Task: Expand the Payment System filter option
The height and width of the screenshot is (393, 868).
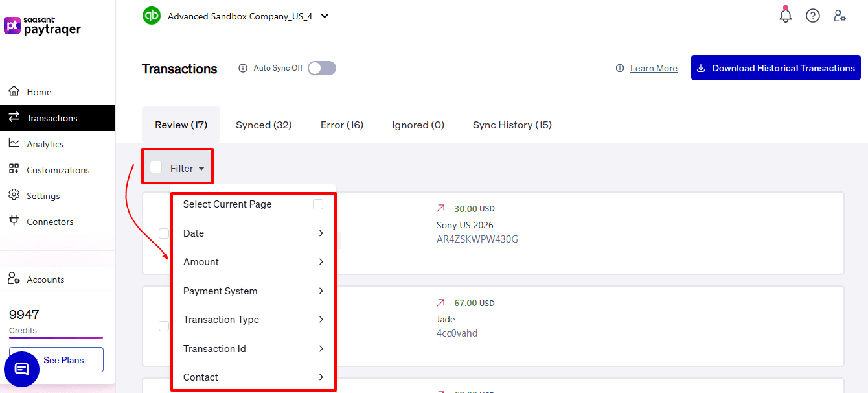Action: pos(253,291)
